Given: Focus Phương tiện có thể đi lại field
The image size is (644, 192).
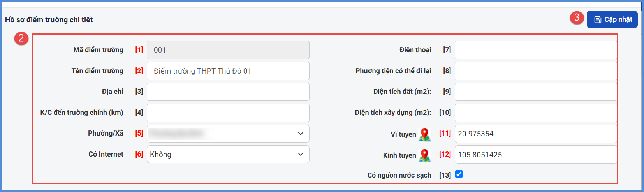Looking at the screenshot, I should tap(536, 71).
